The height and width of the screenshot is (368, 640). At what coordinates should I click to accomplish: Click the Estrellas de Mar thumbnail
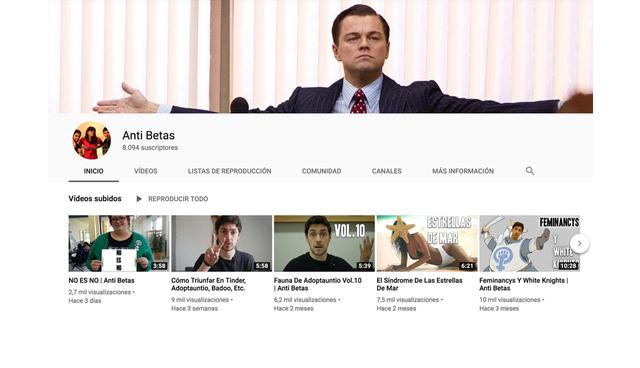pyautogui.click(x=427, y=244)
